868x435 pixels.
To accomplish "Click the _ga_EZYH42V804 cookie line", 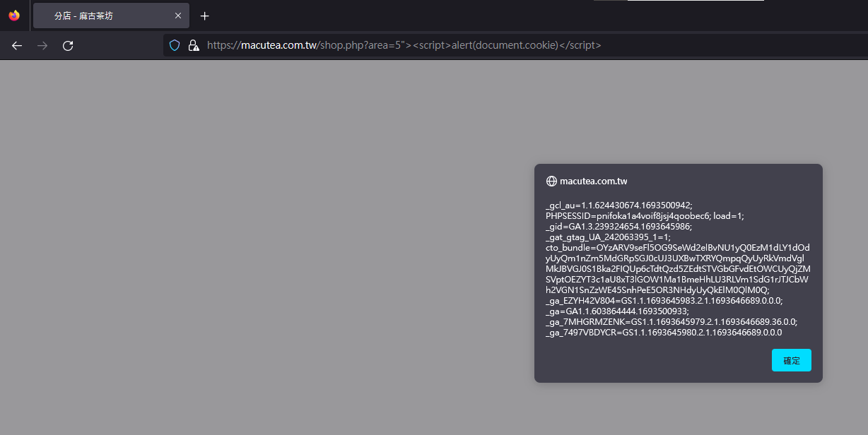I will pos(664,301).
